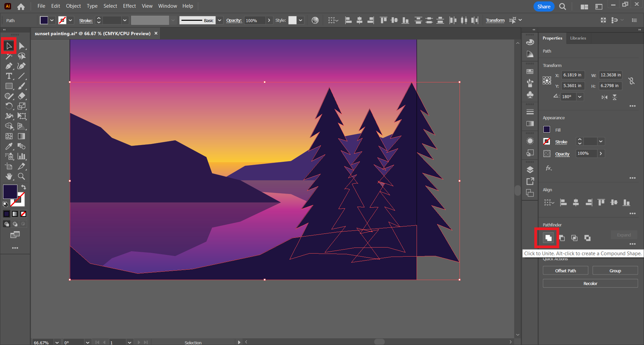Choose the Rotate tool

point(9,107)
